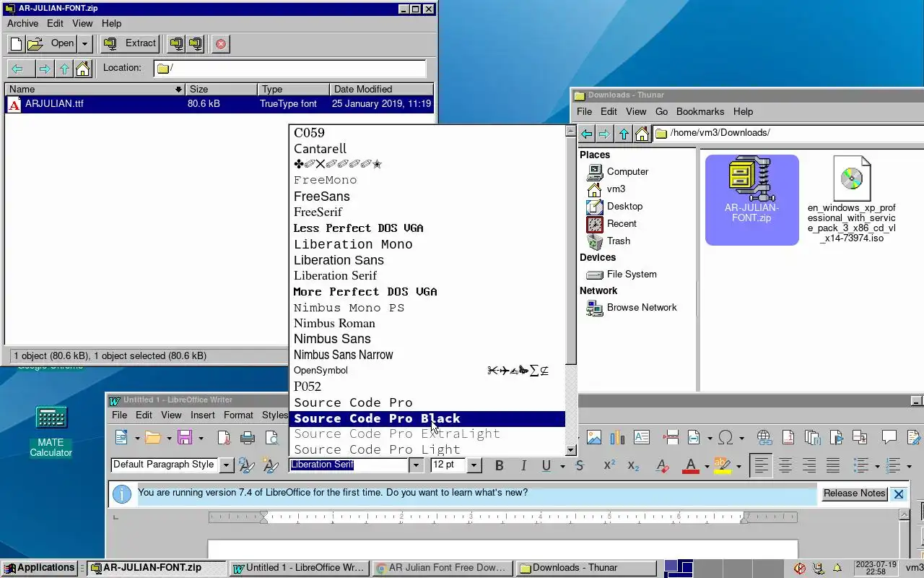Click font list scrollbar up arrow
This screenshot has width=924, height=578.
tap(570, 131)
